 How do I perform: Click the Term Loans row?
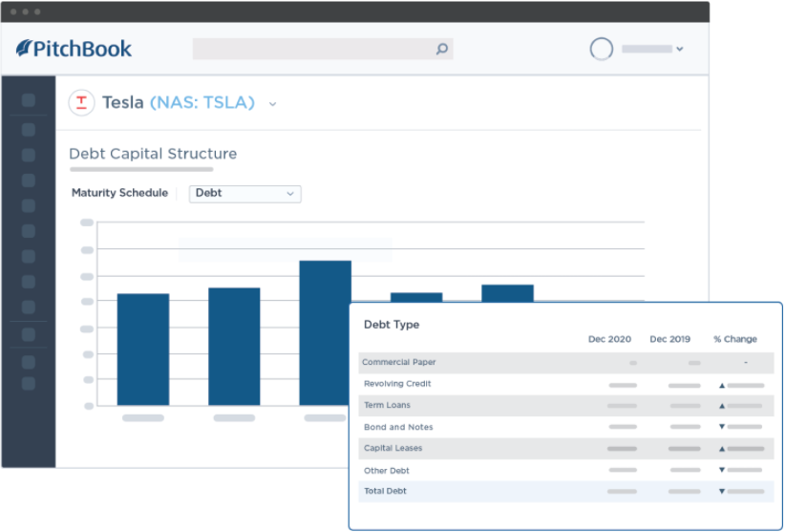tap(566, 405)
